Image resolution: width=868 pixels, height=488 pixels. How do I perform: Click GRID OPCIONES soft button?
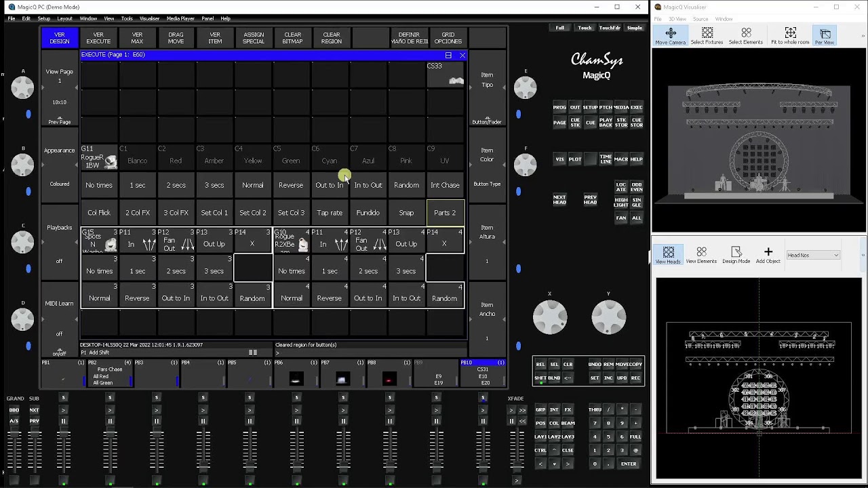click(448, 38)
